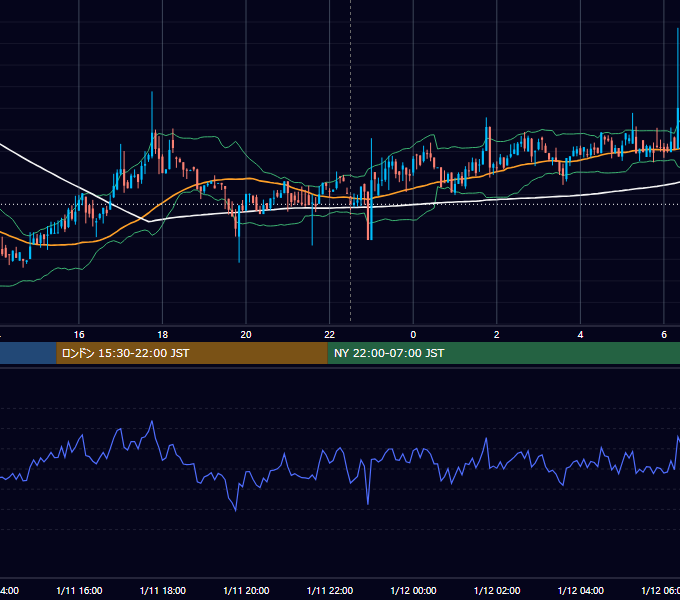This screenshot has width=680, height=600.
Task: Click hour label 22 on the price chart axis
Action: point(330,335)
